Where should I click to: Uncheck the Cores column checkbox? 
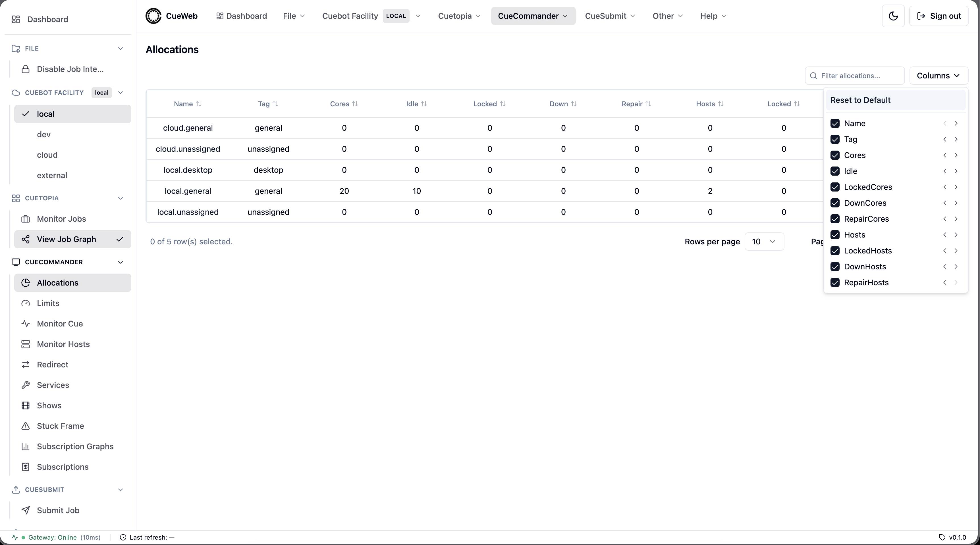[835, 155]
